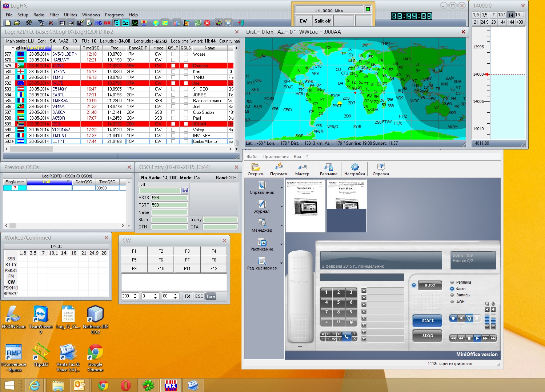The image size is (545, 392).
Task: Click the red DX cluster icon
Action: [107, 23]
